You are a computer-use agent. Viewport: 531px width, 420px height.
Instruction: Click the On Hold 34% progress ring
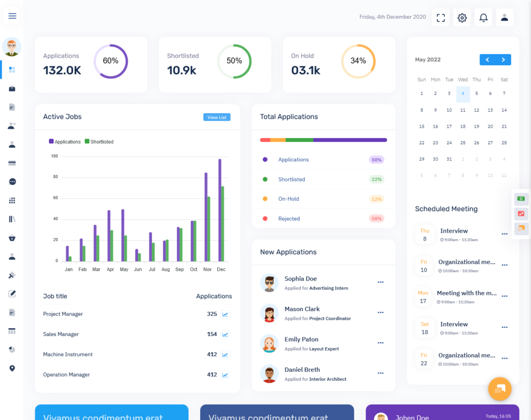358,61
